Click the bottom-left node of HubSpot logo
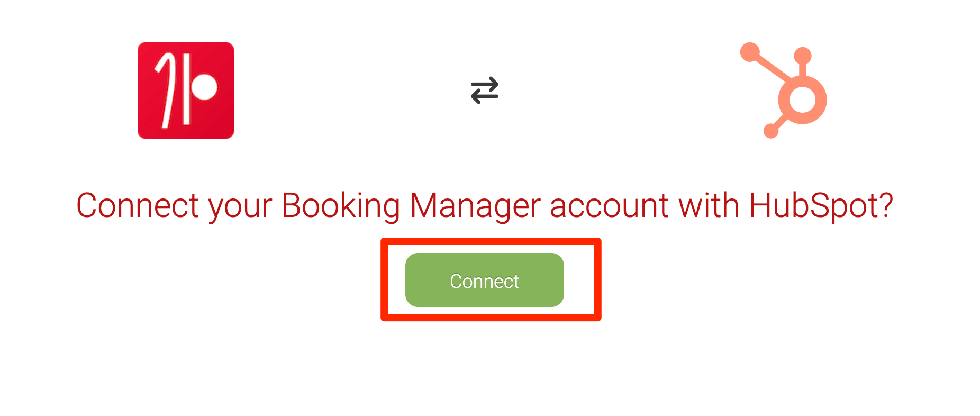This screenshot has height=416, width=980. pyautogui.click(x=771, y=131)
